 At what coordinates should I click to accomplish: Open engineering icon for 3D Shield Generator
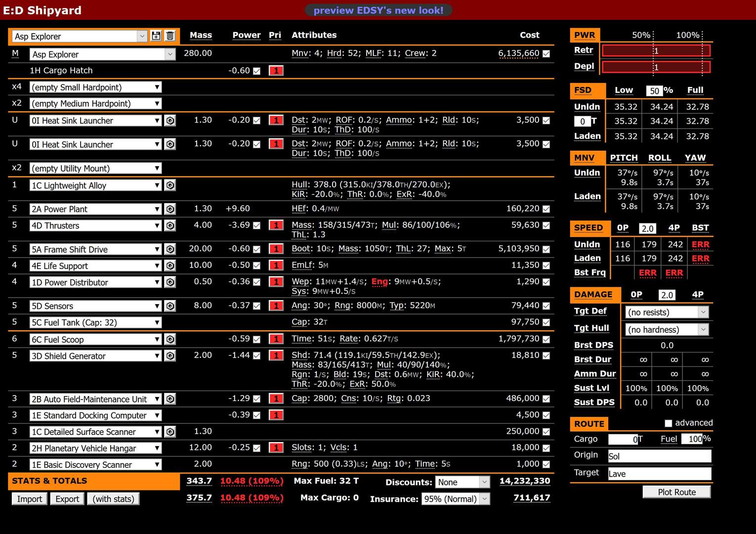(x=170, y=356)
